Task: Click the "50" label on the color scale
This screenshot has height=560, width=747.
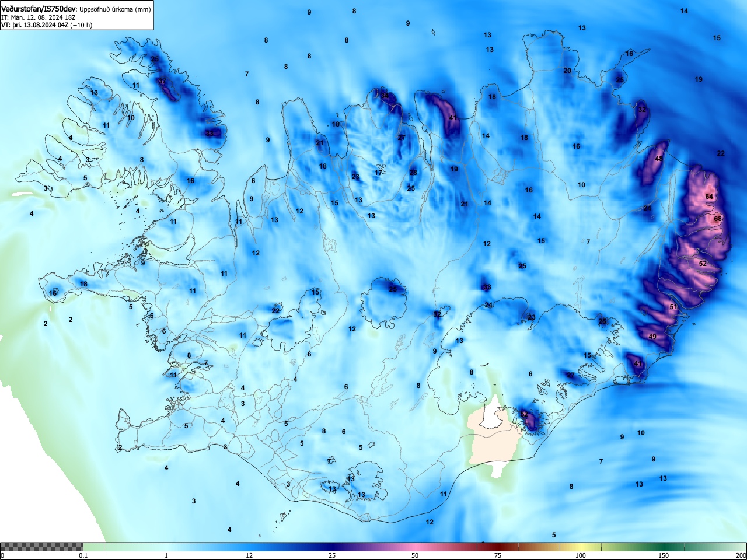Action: point(415,555)
